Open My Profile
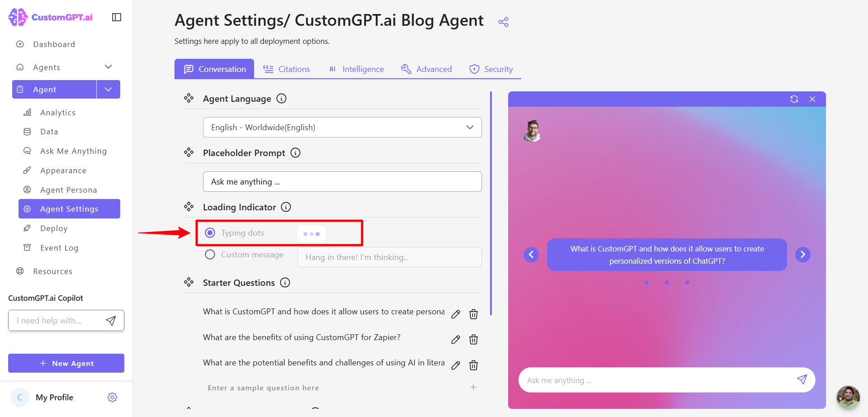This screenshot has width=868, height=417. coord(54,398)
